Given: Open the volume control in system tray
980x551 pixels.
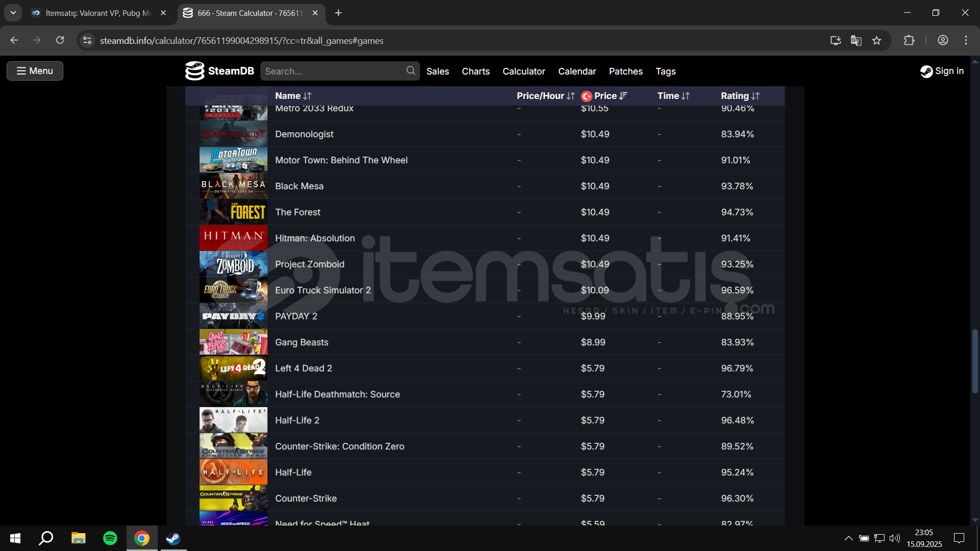Looking at the screenshot, I should tap(894, 538).
